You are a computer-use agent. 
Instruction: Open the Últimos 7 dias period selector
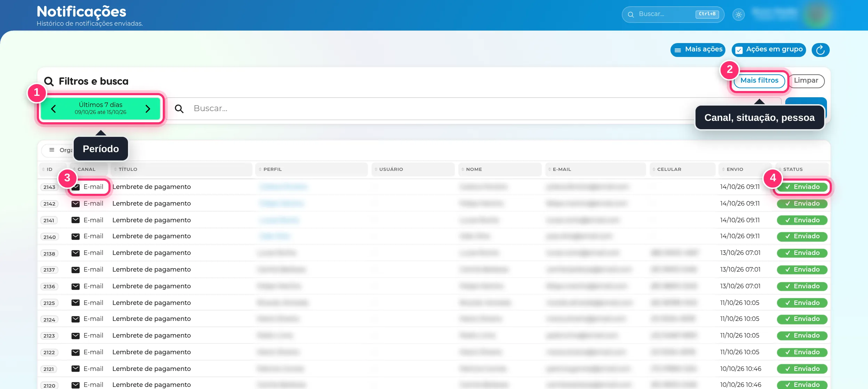click(x=101, y=108)
